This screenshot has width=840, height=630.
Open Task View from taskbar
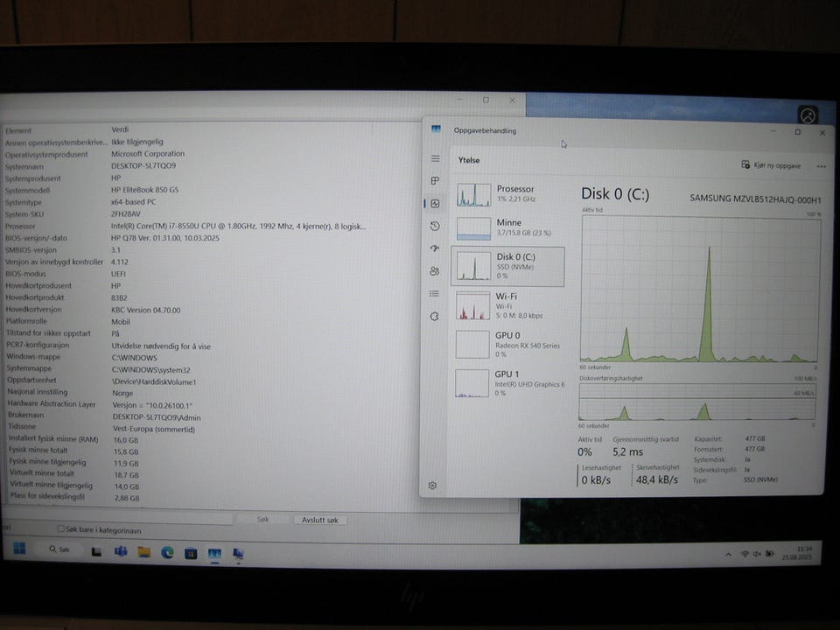coord(96,552)
